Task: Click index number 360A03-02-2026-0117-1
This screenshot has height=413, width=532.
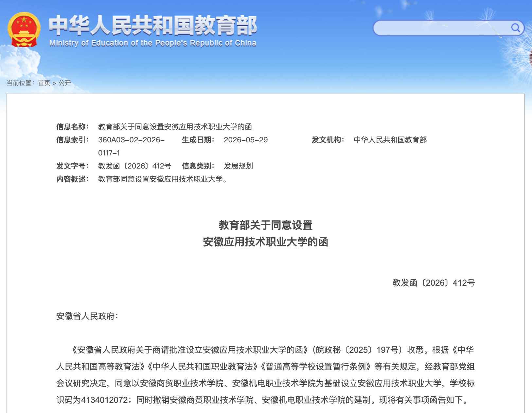Action: [x=131, y=146]
